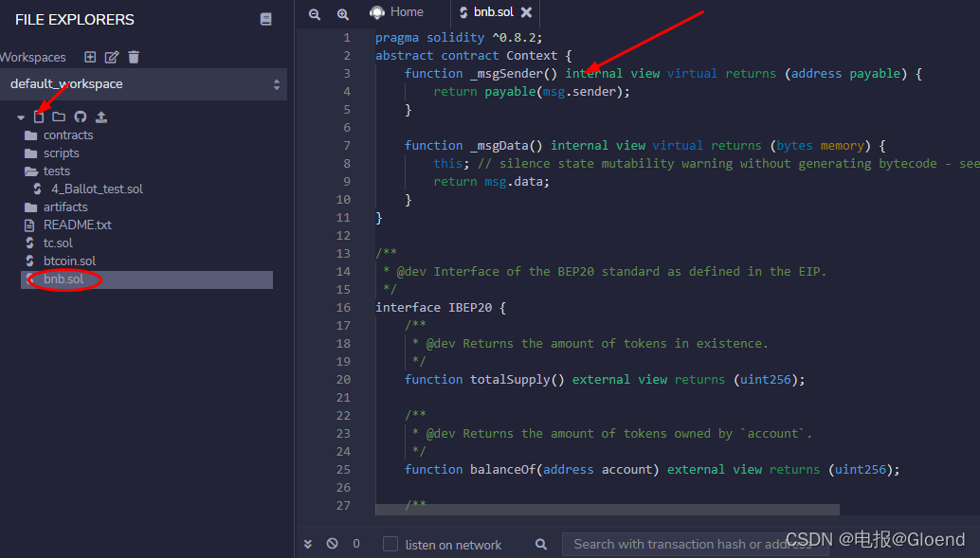The width and height of the screenshot is (980, 558).
Task: Collapse the workspace root tree caret
Action: [x=21, y=117]
